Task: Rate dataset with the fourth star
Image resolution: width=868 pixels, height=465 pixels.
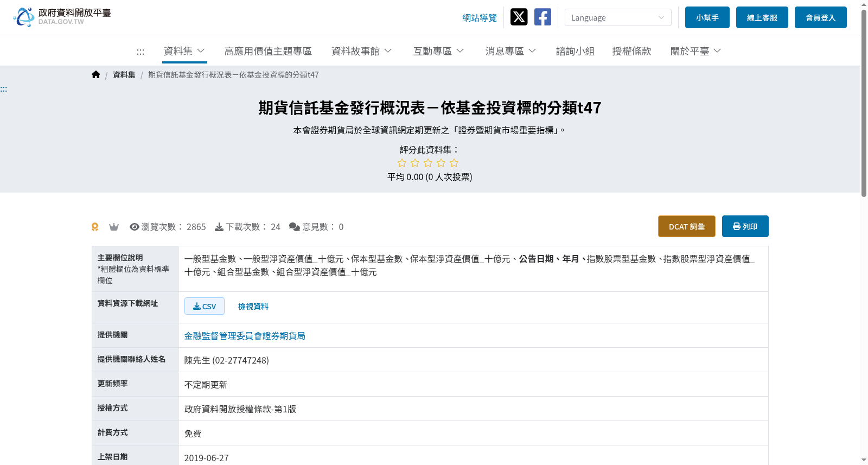Action: pos(441,163)
